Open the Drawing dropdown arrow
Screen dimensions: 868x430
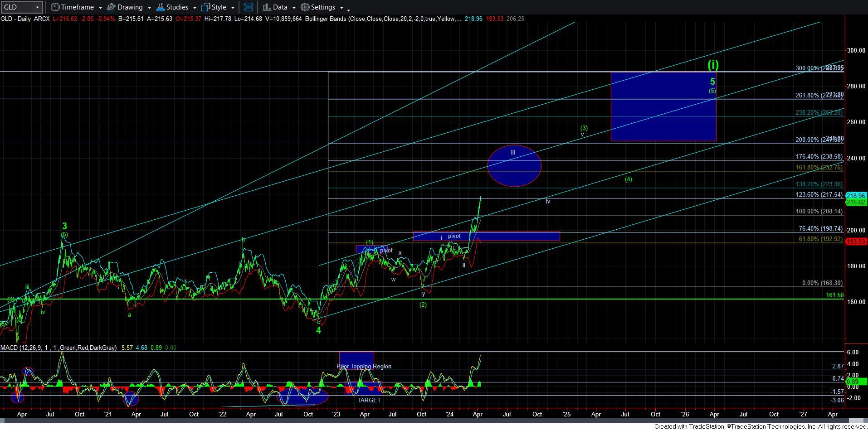[149, 8]
